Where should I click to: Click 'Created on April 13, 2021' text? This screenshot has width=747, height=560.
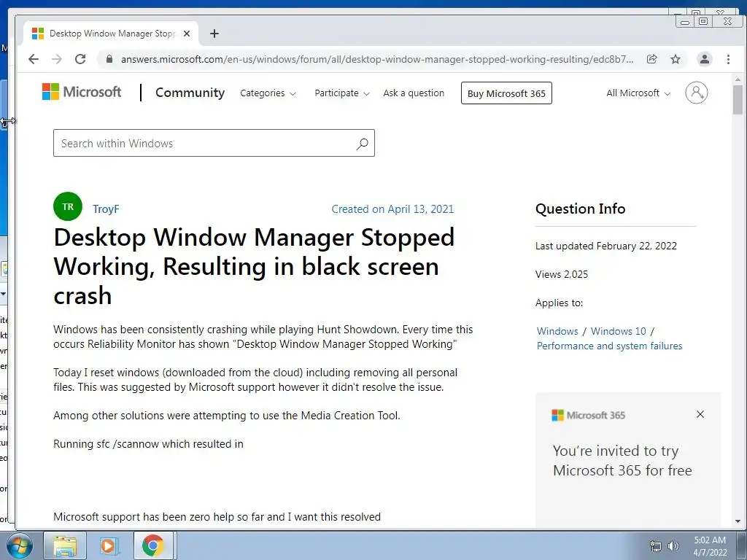[392, 209]
